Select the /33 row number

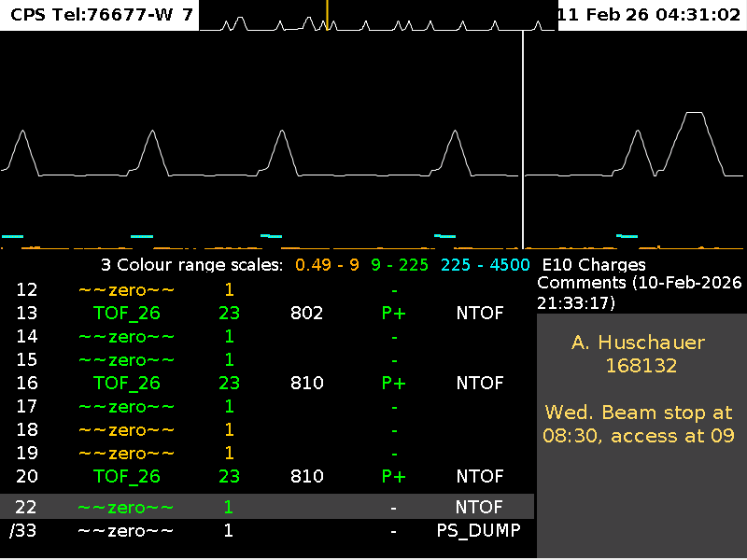(22, 530)
